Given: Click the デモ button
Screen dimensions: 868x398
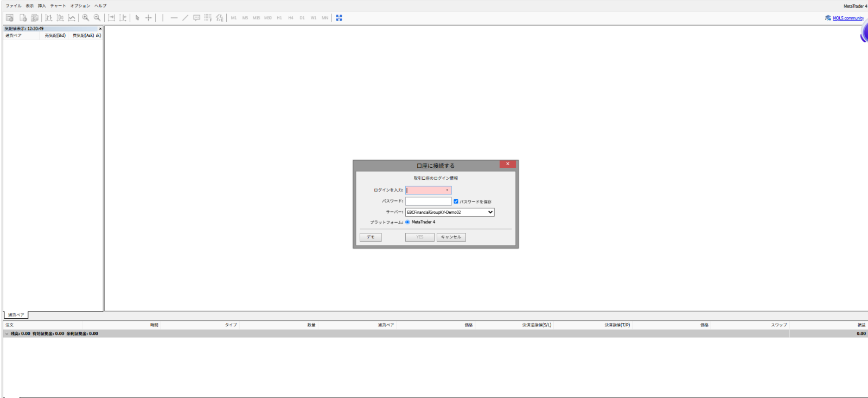Looking at the screenshot, I should pyautogui.click(x=371, y=237).
